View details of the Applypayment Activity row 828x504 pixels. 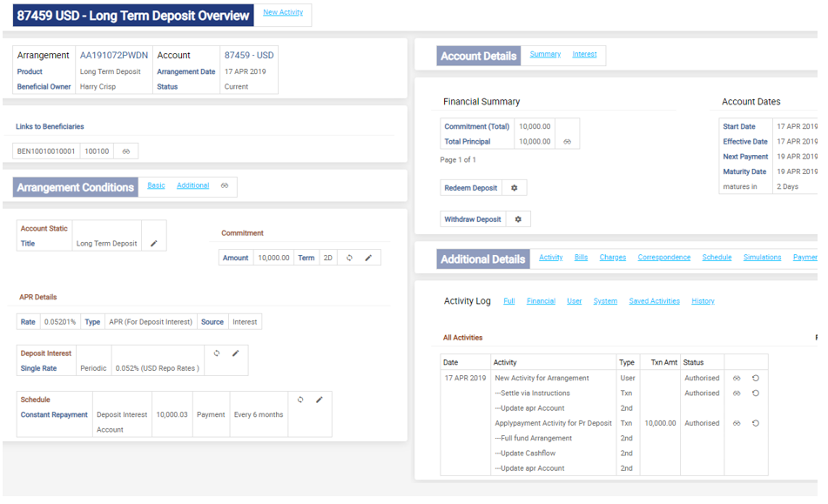pos(737,423)
